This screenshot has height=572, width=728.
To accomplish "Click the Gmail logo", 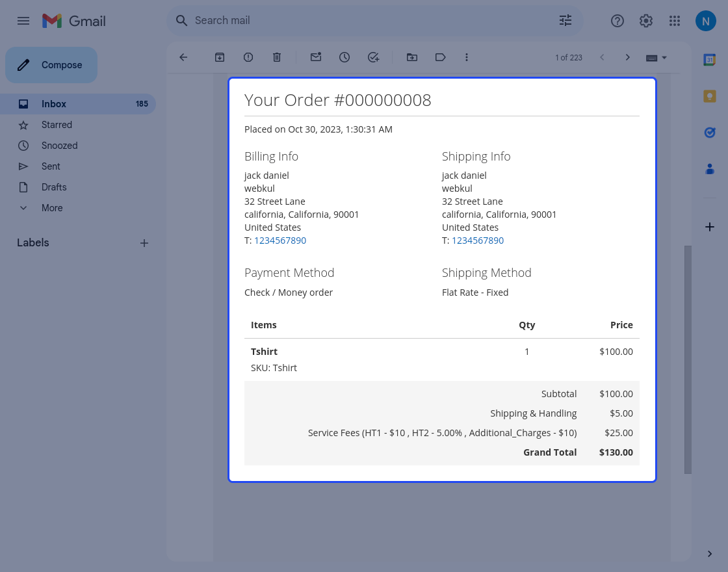I will [x=74, y=21].
